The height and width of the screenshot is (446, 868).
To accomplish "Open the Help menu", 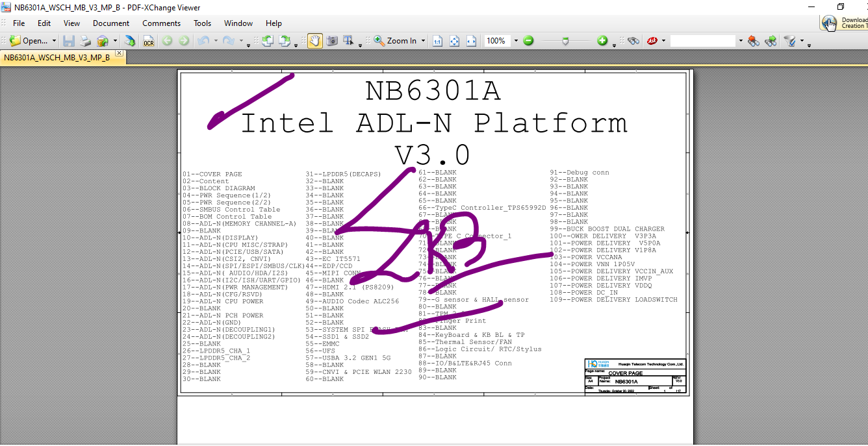I will (274, 23).
